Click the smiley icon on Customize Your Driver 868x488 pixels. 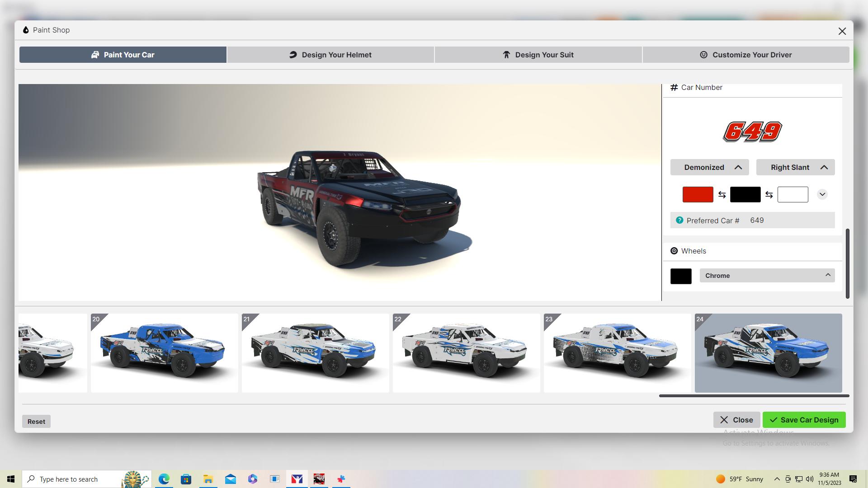click(704, 55)
